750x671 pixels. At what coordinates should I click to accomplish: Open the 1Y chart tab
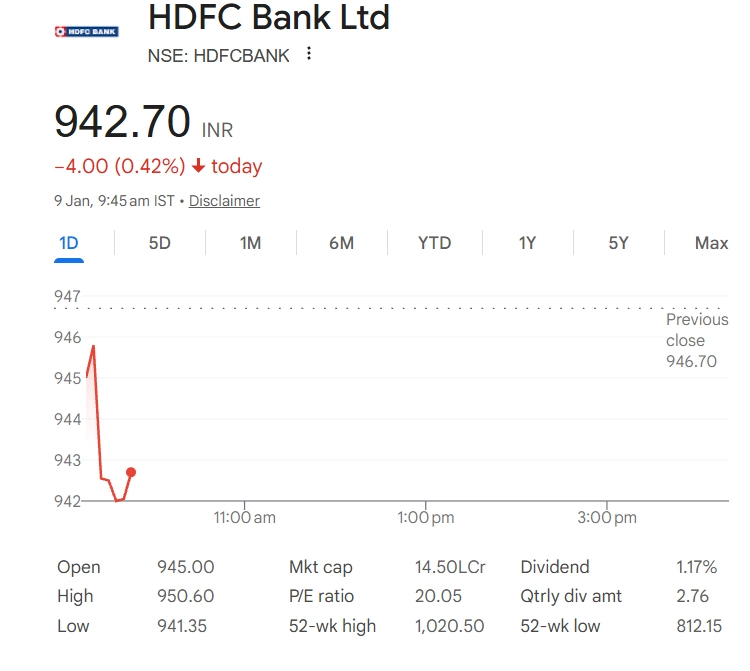[527, 243]
